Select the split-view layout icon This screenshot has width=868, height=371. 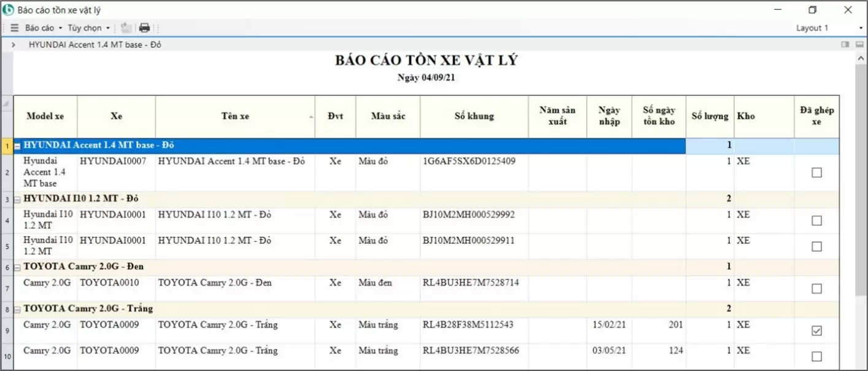pos(845,44)
